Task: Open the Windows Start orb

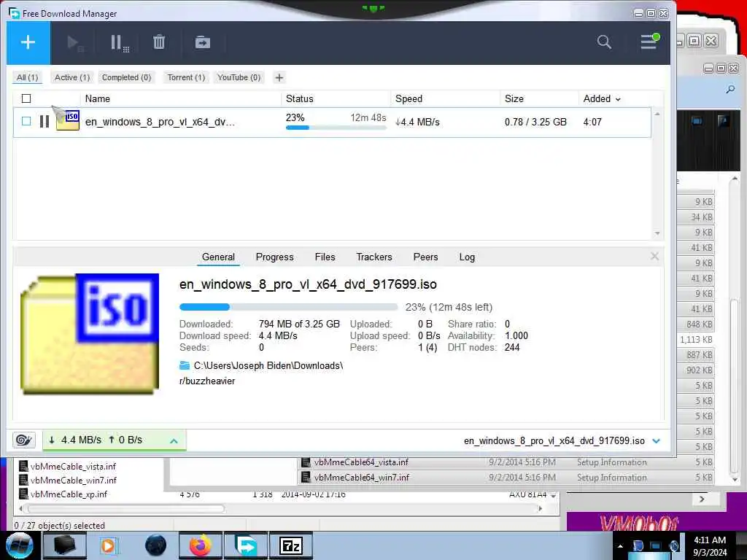Action: coord(20,545)
